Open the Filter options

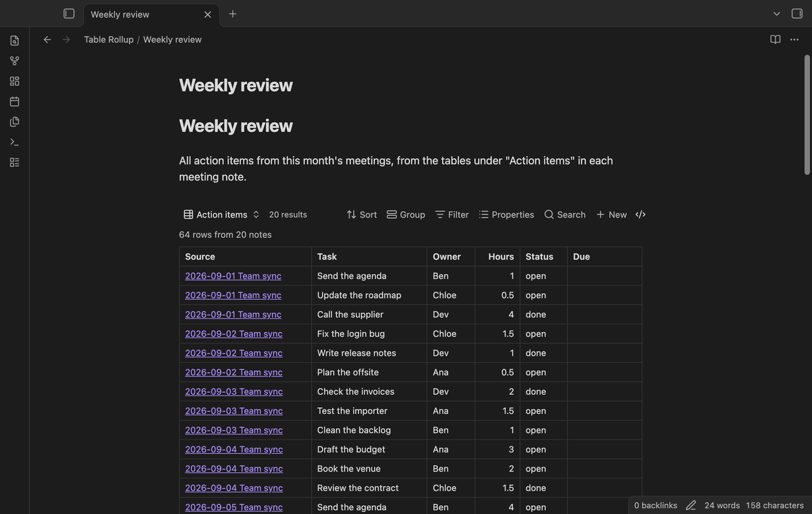[452, 214]
